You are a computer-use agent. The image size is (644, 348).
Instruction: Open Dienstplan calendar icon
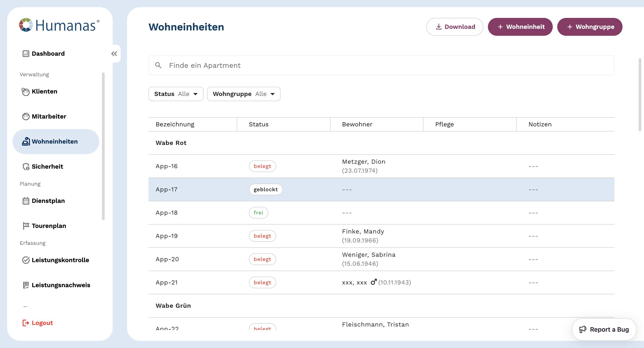(x=26, y=201)
